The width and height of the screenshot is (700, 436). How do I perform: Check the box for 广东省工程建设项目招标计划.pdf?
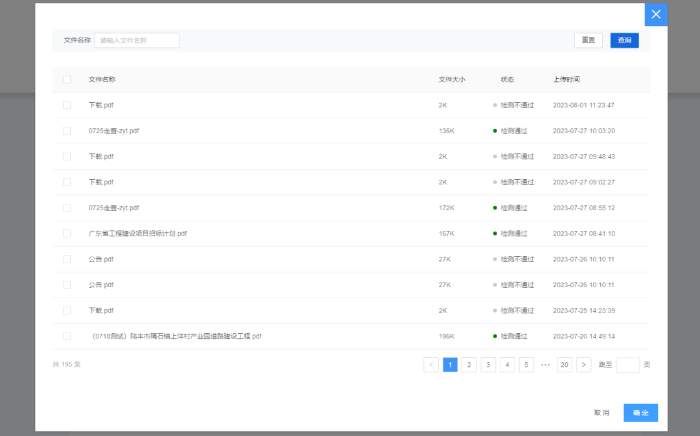pos(67,233)
